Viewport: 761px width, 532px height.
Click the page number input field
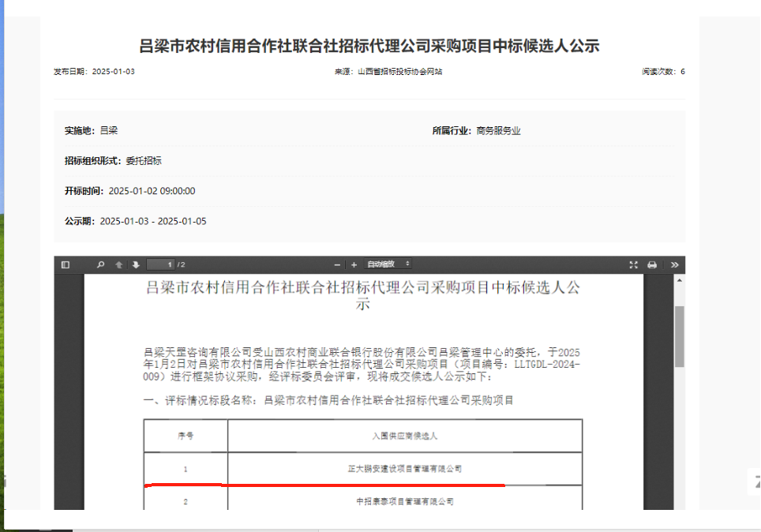(x=159, y=264)
